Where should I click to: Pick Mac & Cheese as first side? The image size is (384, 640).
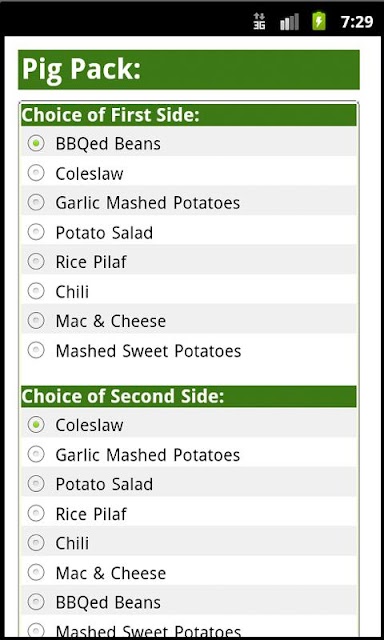[x=189, y=321]
